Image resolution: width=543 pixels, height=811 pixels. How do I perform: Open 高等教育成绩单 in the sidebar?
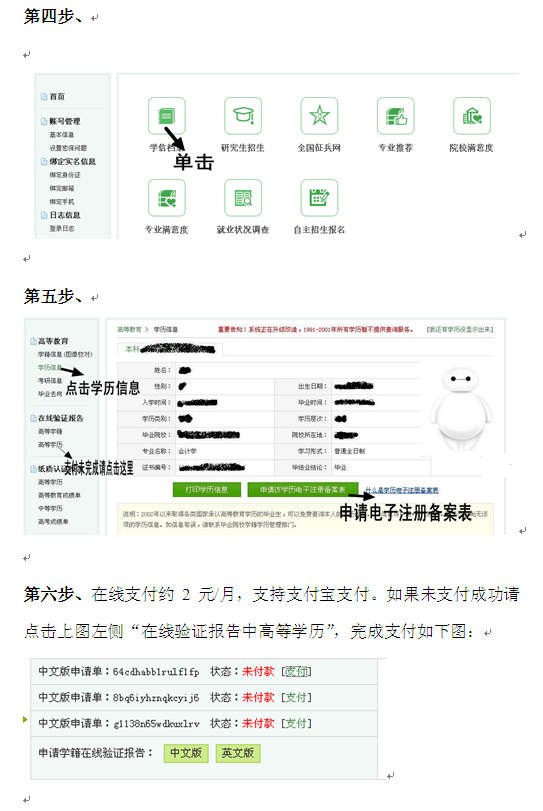[x=59, y=495]
